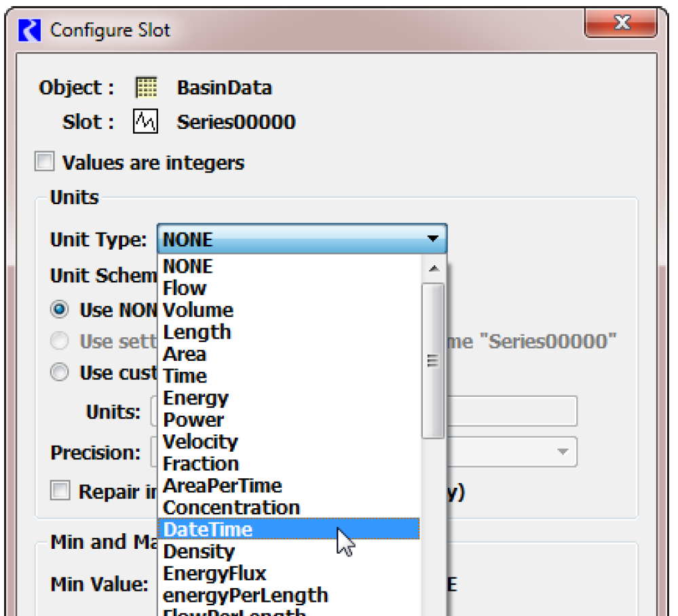Click the list scrollbar up arrow
This screenshot has width=678, height=616.
click(x=434, y=269)
